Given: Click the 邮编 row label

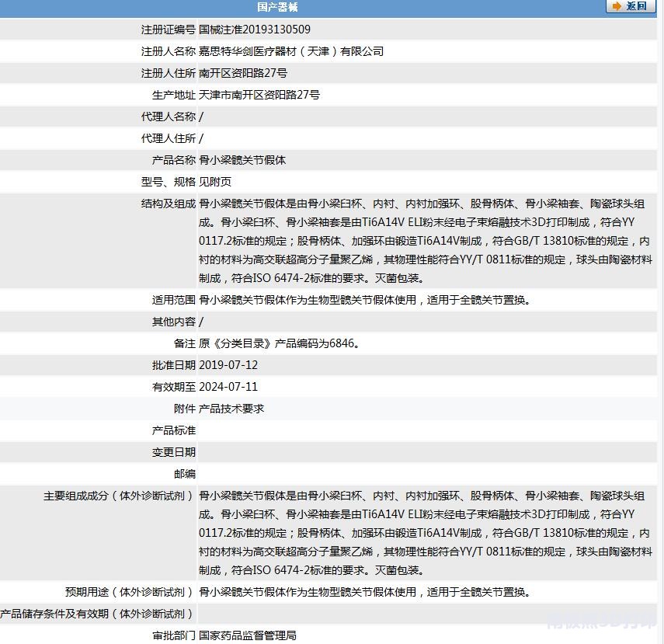Looking at the screenshot, I should point(185,474).
